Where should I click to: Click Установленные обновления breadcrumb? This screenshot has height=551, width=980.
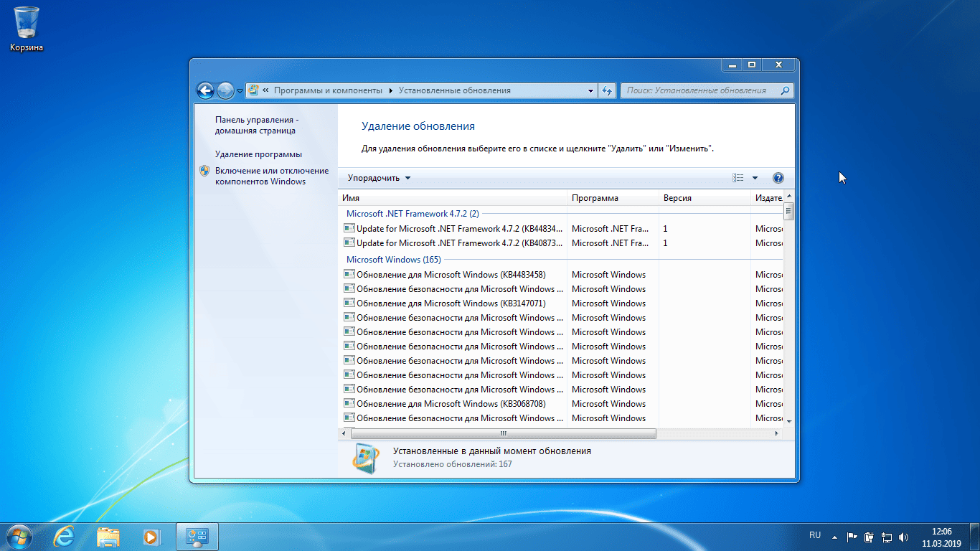(455, 90)
